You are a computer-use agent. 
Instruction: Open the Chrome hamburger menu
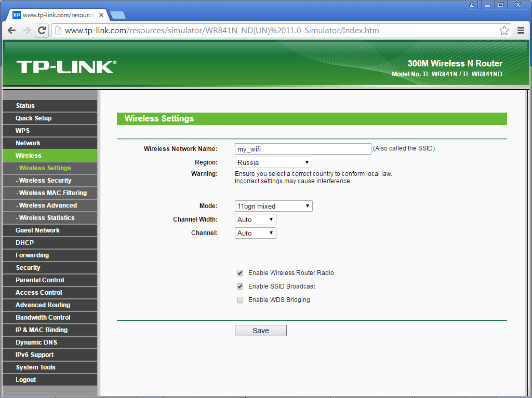pos(521,31)
